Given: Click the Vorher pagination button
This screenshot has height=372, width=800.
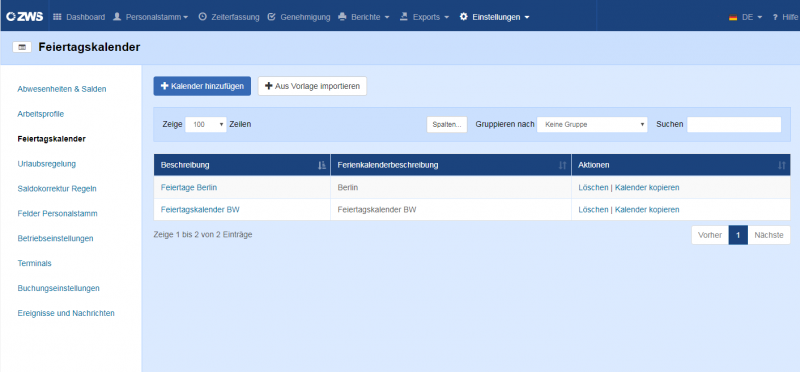Looking at the screenshot, I should (710, 235).
